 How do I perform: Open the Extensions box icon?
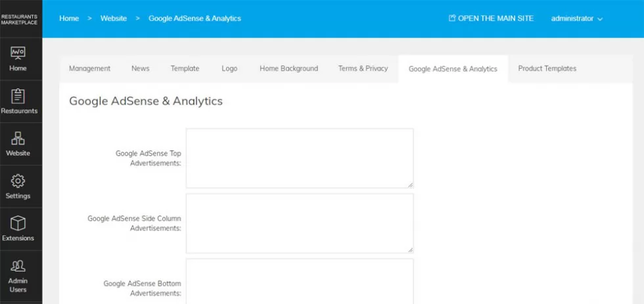point(18,224)
